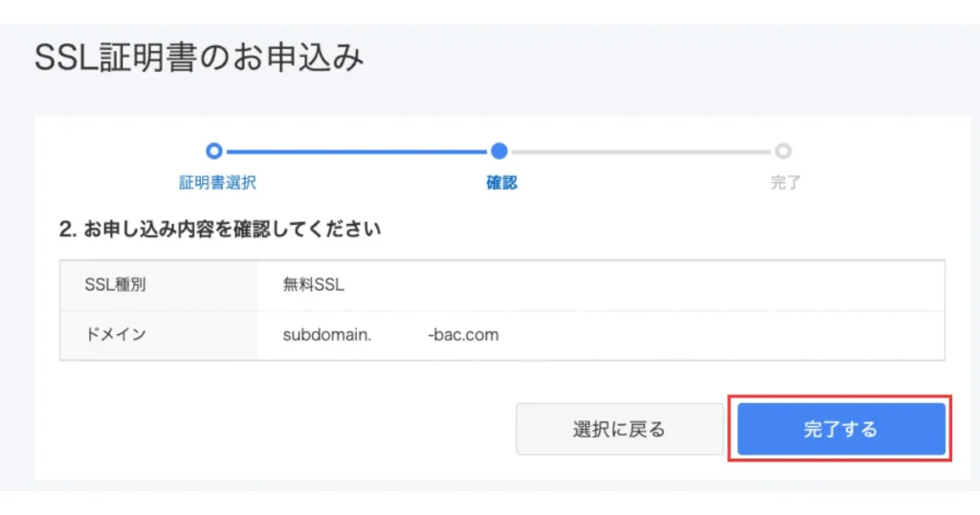Click the masked gap inside the domain name
Viewport: 980px width, 515px height.
pos(400,335)
